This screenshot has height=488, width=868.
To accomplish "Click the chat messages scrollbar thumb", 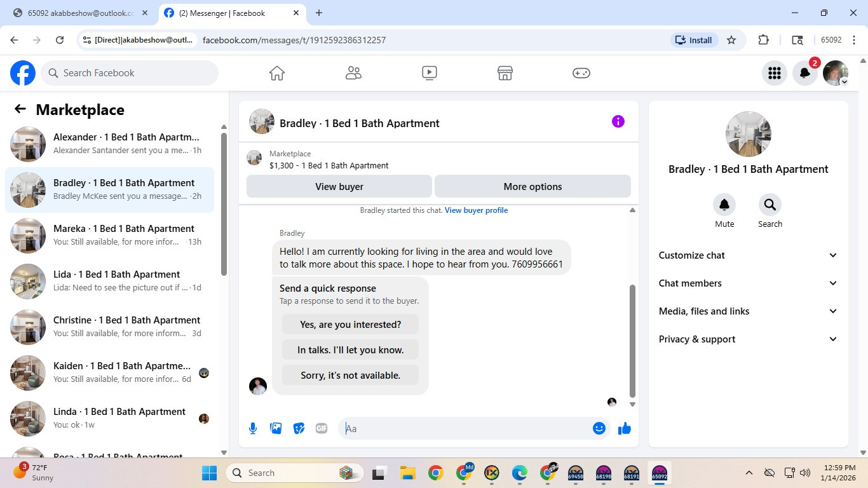I will point(632,341).
